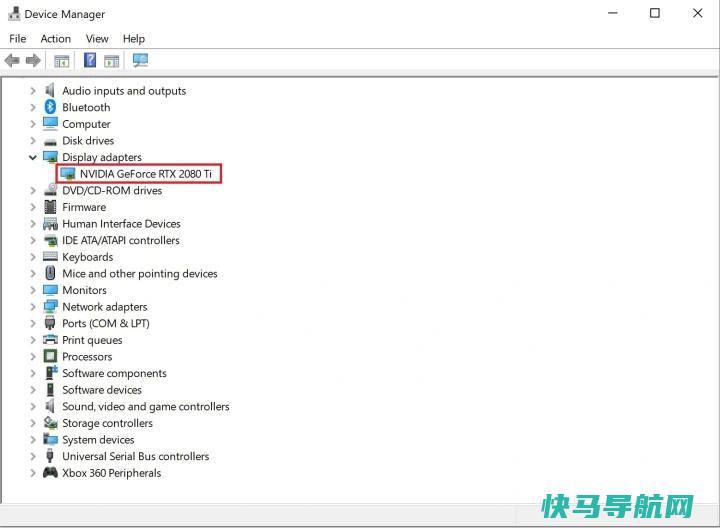The height and width of the screenshot is (528, 720).
Task: Expand Audio inputs and outputs chevron
Action: 33,91
